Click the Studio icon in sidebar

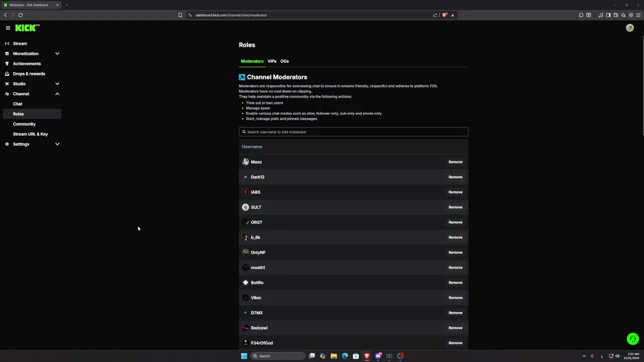coord(7,84)
